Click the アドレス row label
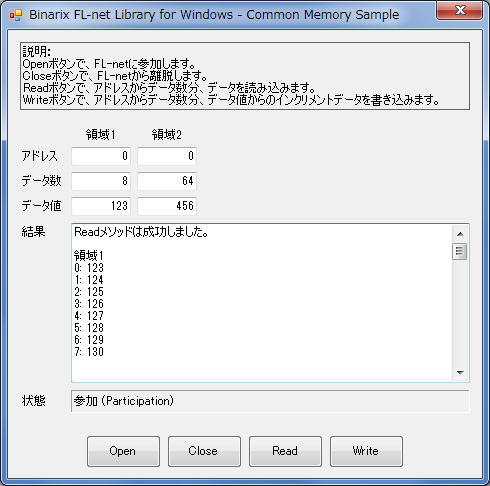Viewport: 490px width, 486px height. 40,156
